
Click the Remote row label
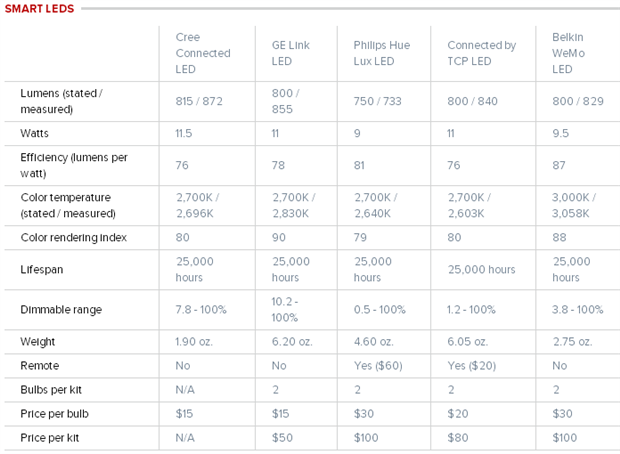coord(40,365)
